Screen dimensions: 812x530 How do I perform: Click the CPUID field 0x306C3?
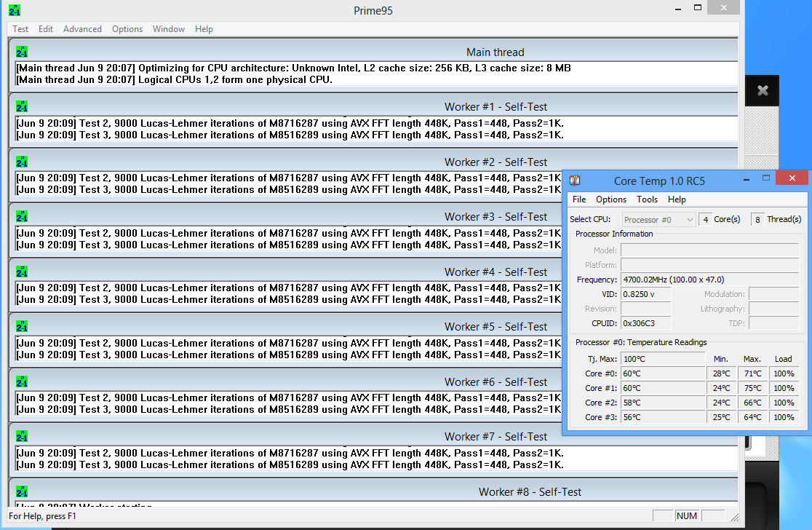pos(646,323)
